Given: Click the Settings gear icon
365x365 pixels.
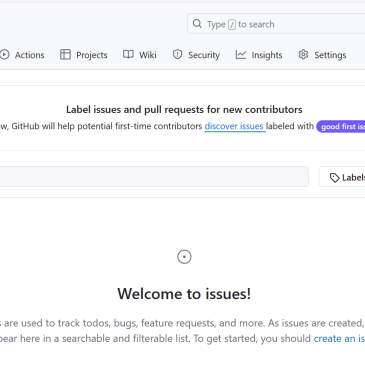Looking at the screenshot, I should [x=303, y=54].
